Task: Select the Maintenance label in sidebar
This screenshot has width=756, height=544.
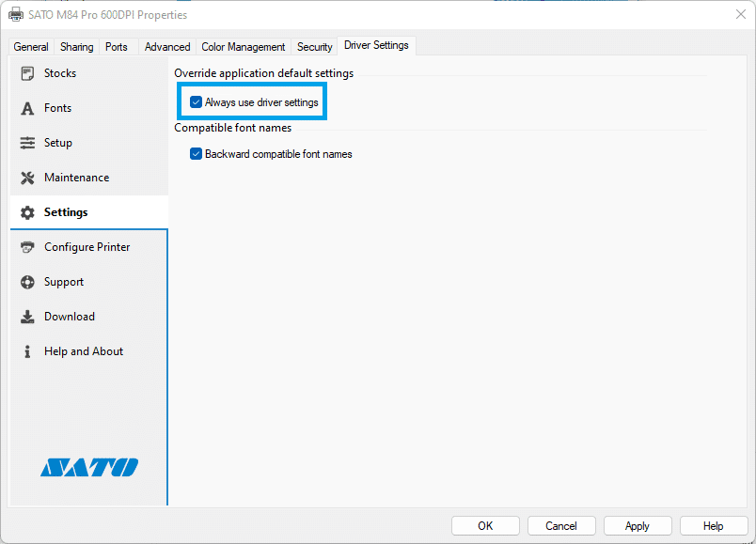Action: (77, 178)
